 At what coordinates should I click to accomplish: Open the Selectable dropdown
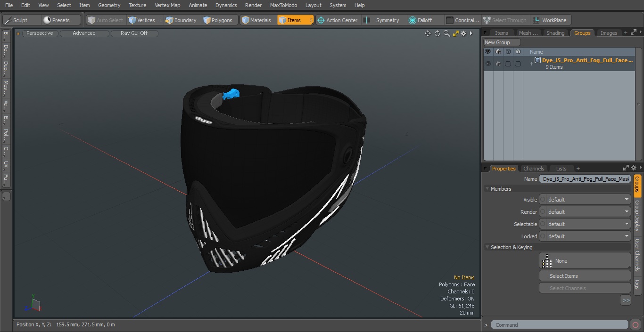(x=585, y=224)
